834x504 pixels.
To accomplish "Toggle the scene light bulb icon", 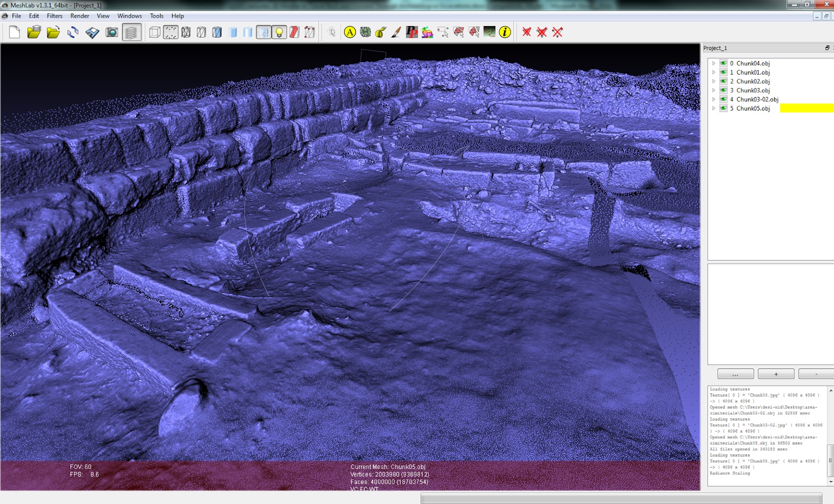I will coord(279,32).
